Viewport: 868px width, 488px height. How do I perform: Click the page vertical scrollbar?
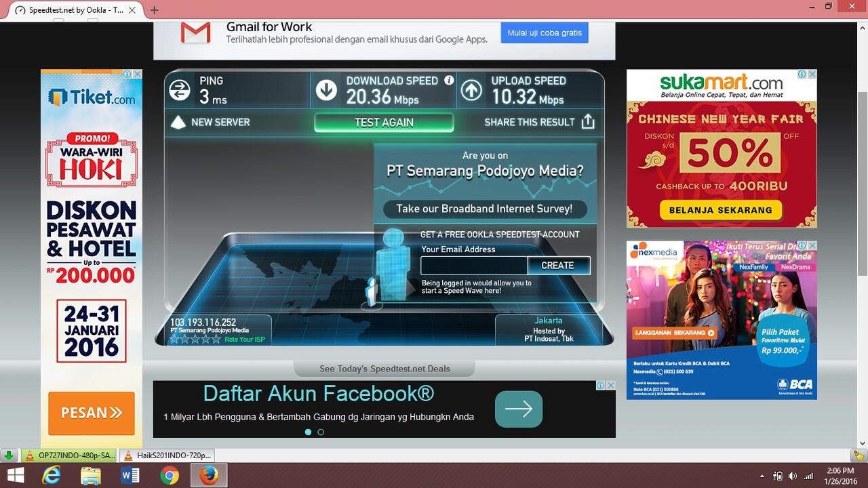863,183
